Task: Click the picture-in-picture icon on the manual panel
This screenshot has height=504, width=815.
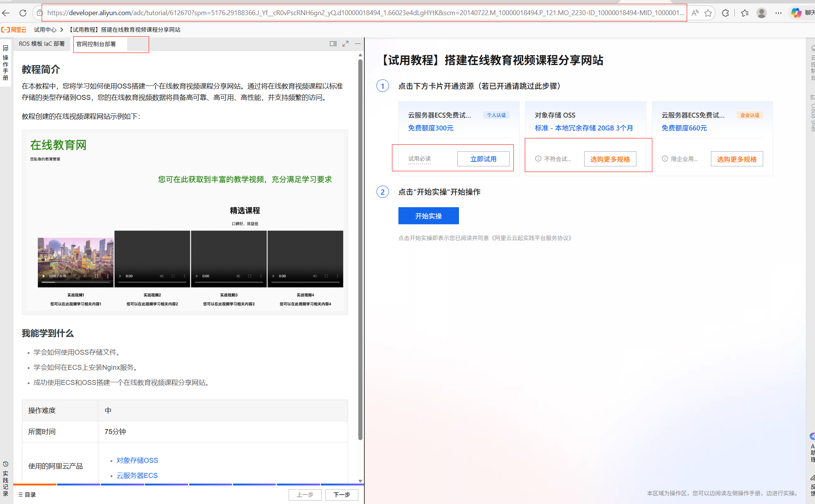Action: click(333, 43)
